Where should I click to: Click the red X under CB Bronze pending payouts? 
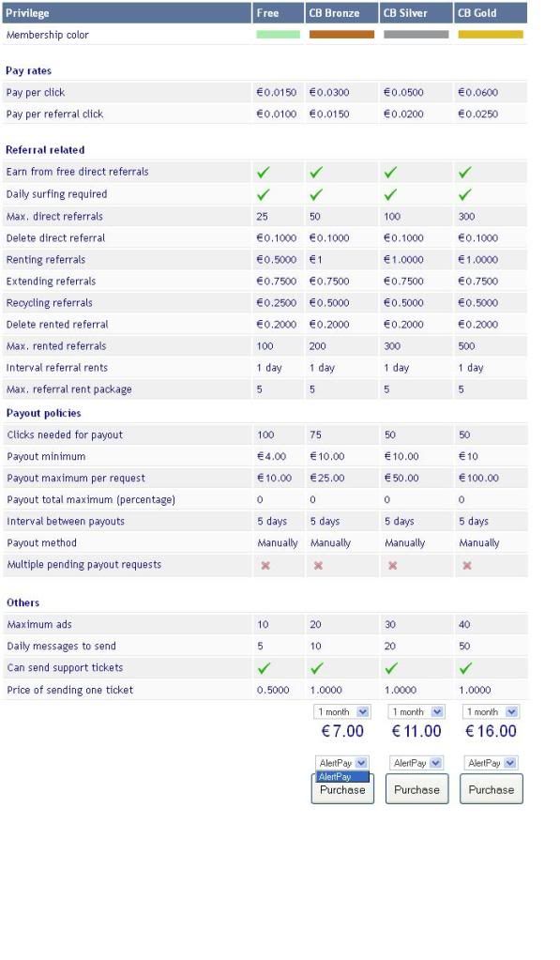pyautogui.click(x=318, y=566)
